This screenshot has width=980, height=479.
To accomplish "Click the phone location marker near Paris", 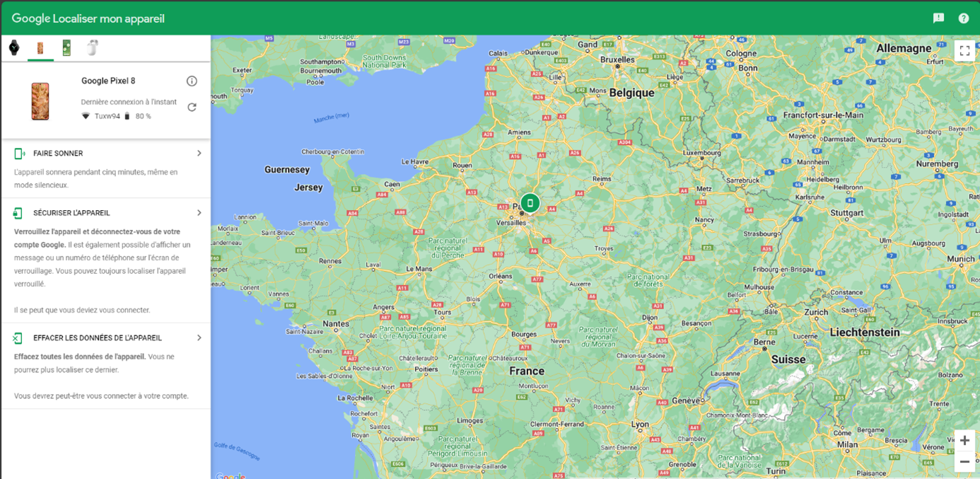I will pyautogui.click(x=530, y=203).
